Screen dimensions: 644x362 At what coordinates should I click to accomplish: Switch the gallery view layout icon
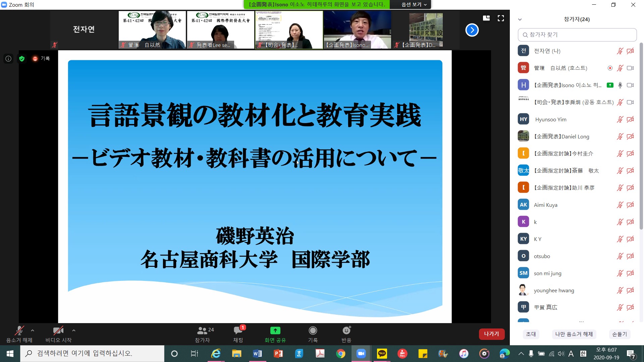click(486, 18)
